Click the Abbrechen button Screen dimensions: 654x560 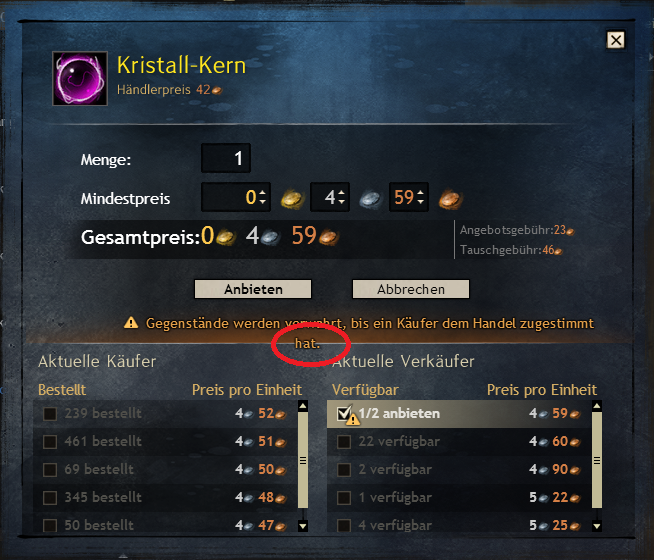coord(411,289)
